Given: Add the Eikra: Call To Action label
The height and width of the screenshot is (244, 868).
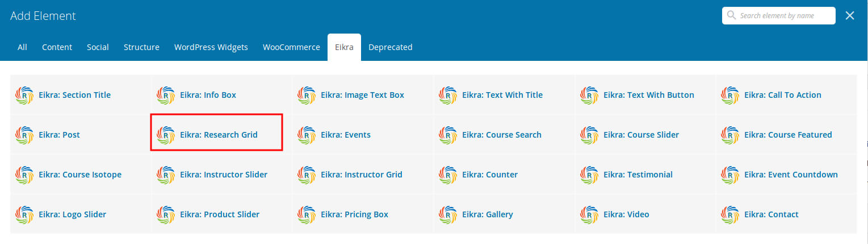Looking at the screenshot, I should [x=782, y=95].
